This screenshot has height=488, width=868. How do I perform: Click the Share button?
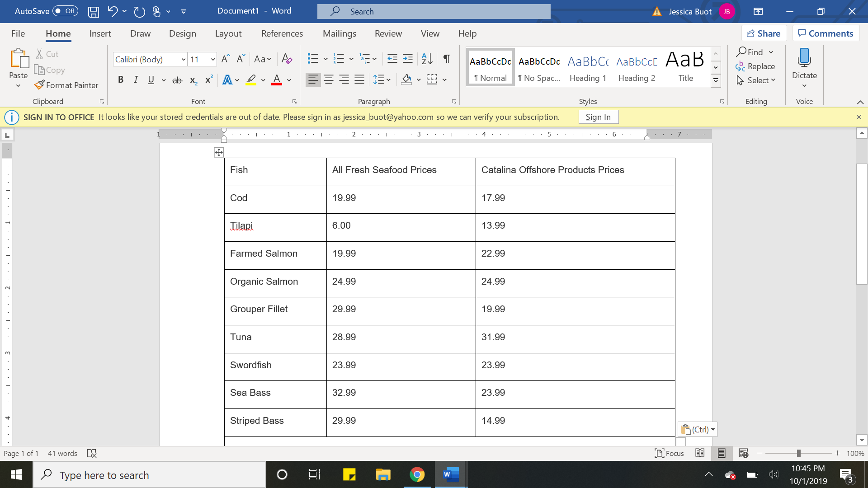(764, 33)
